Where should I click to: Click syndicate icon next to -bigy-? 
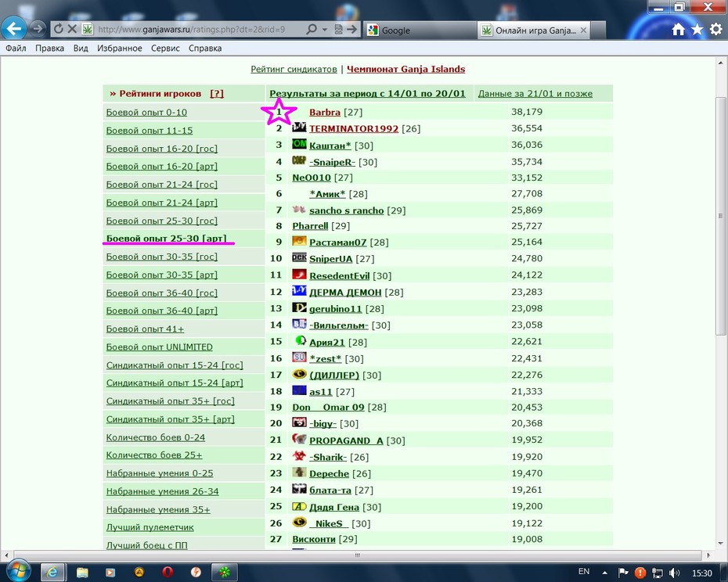[299, 422]
